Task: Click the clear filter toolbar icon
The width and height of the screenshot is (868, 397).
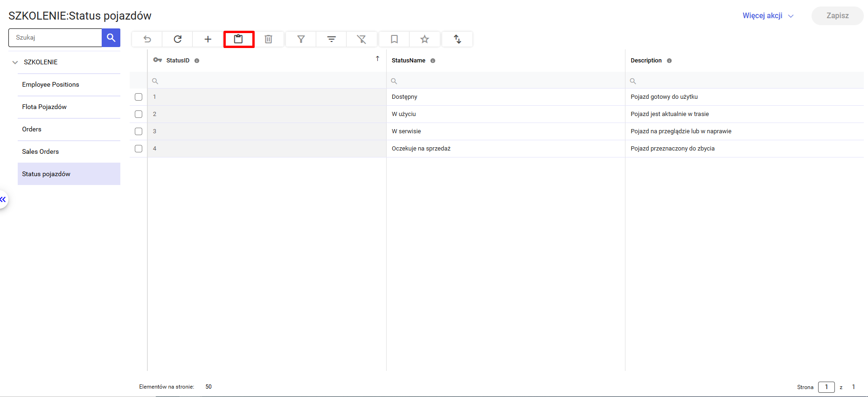Action: click(361, 39)
